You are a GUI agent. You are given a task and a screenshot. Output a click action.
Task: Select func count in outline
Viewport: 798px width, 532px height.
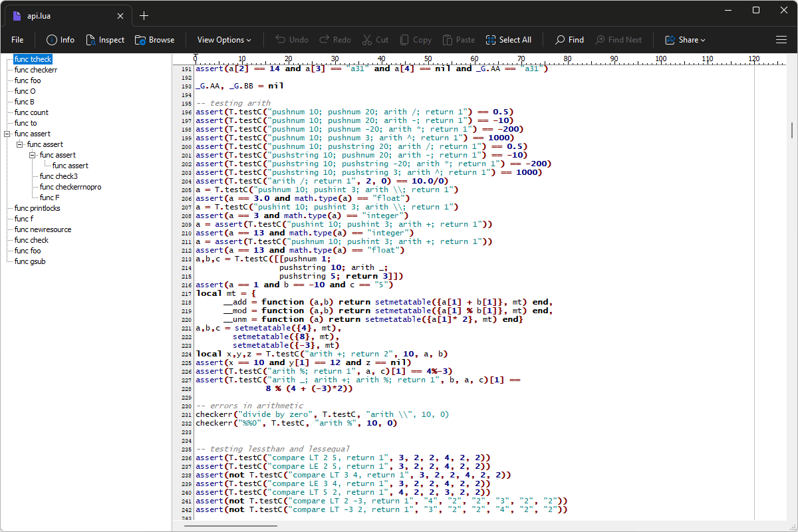pos(31,112)
